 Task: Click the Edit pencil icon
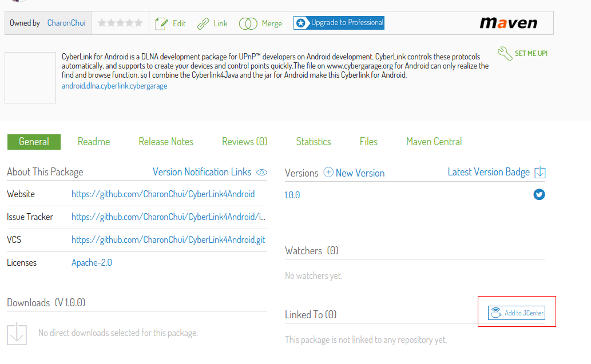coord(162,23)
